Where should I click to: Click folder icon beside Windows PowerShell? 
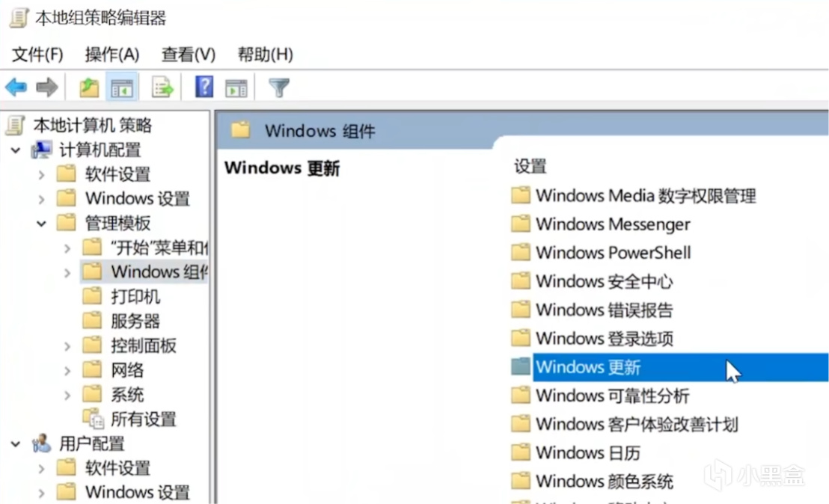click(x=520, y=253)
